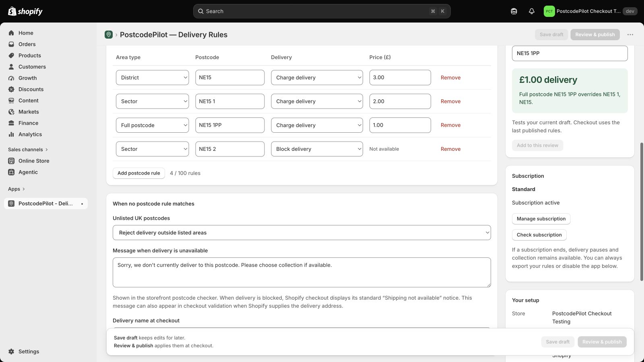Click Manage subscription button
Image resolution: width=644 pixels, height=362 pixels.
click(x=541, y=219)
